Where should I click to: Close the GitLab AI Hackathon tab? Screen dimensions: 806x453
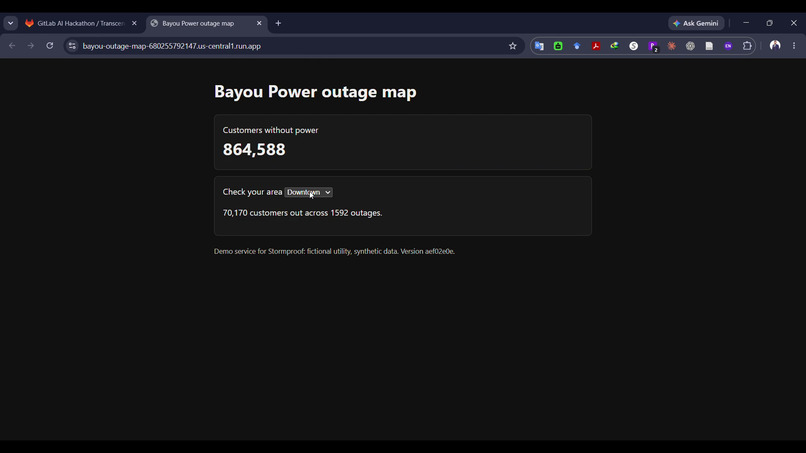click(134, 23)
